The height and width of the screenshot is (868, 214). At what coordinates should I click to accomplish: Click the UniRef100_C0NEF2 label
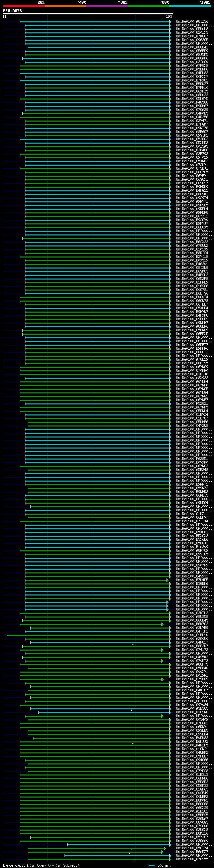tap(192, 797)
